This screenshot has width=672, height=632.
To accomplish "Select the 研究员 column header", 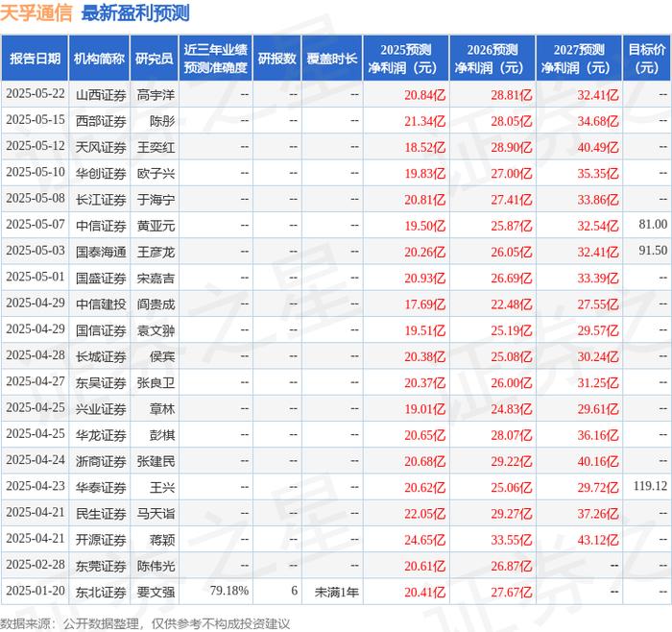I will pyautogui.click(x=155, y=59).
